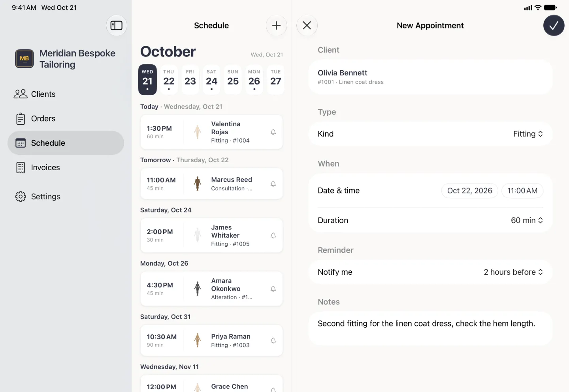Toggle the sidebar panel icon

pyautogui.click(x=116, y=26)
